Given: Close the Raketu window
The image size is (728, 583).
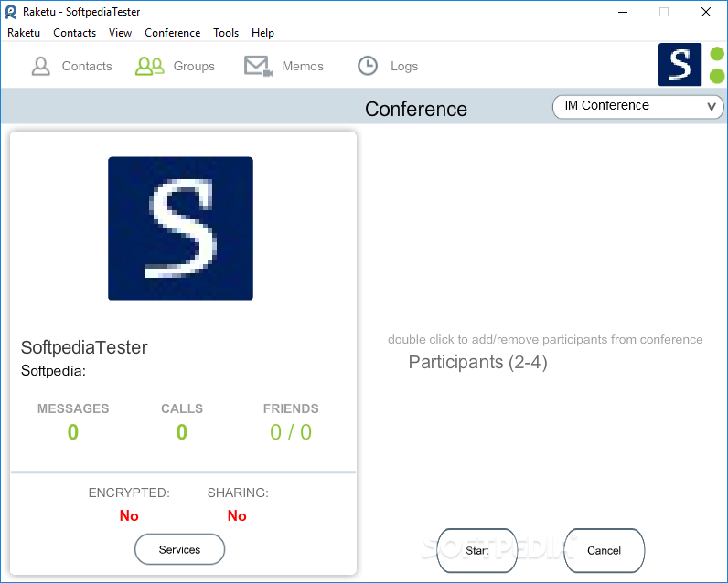Looking at the screenshot, I should 706,12.
